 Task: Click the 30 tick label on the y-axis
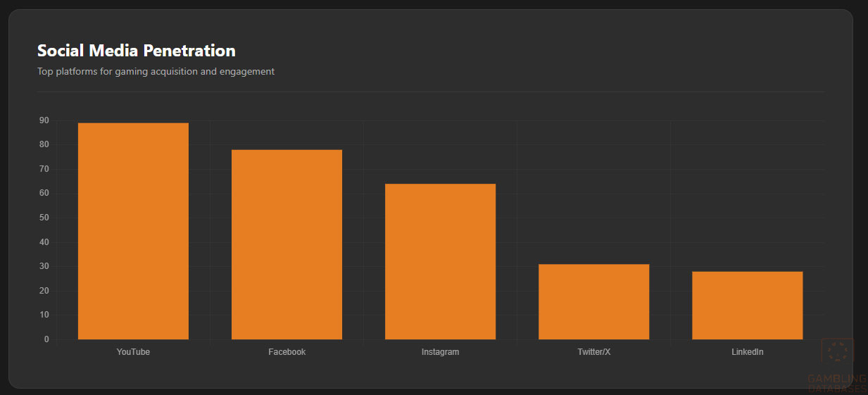point(44,266)
